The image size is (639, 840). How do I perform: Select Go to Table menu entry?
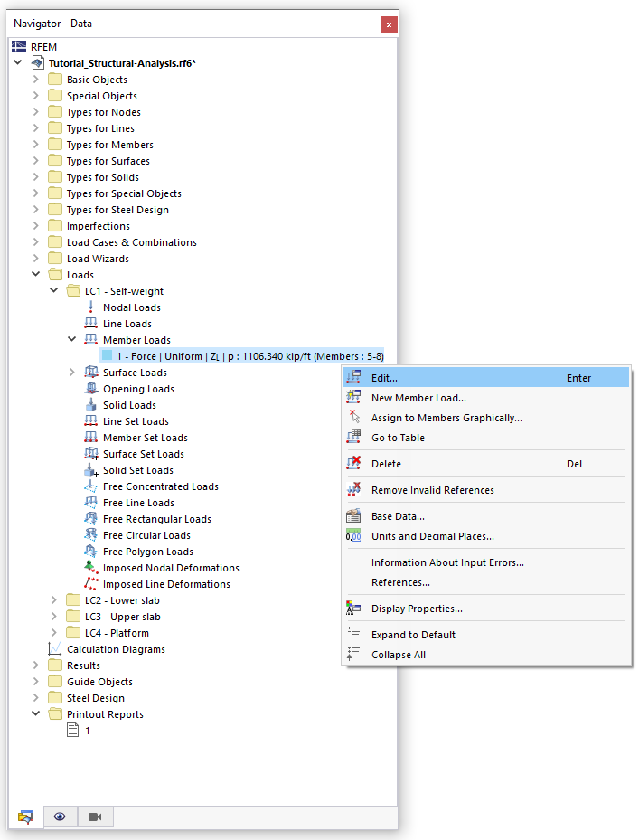[486, 437]
